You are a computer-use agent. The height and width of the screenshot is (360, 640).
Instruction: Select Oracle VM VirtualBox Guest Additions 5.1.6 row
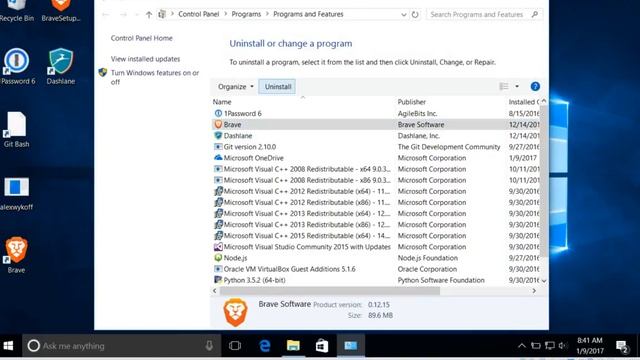[376, 269]
